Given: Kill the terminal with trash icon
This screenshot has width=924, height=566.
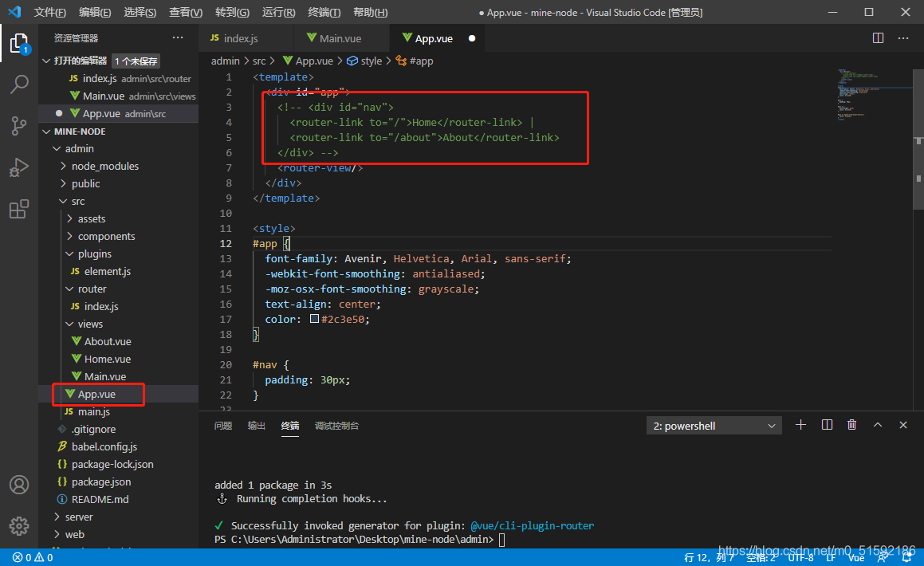Looking at the screenshot, I should [851, 426].
